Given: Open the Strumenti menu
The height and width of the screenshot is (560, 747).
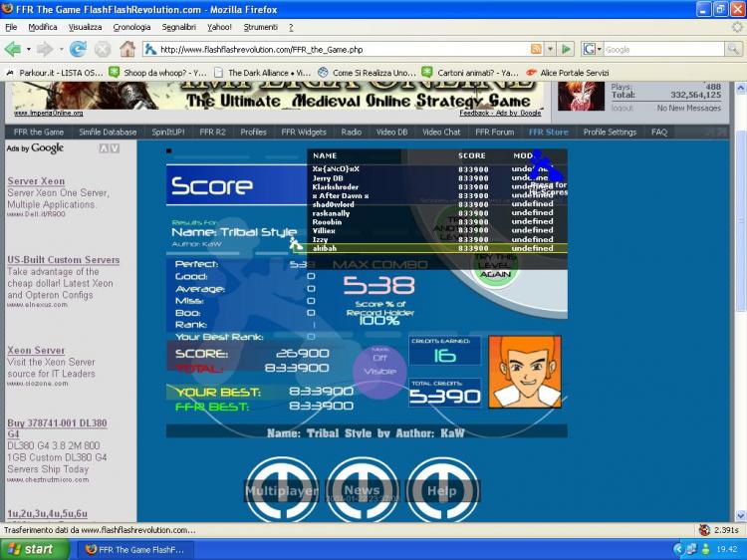Looking at the screenshot, I should pyautogui.click(x=260, y=27).
